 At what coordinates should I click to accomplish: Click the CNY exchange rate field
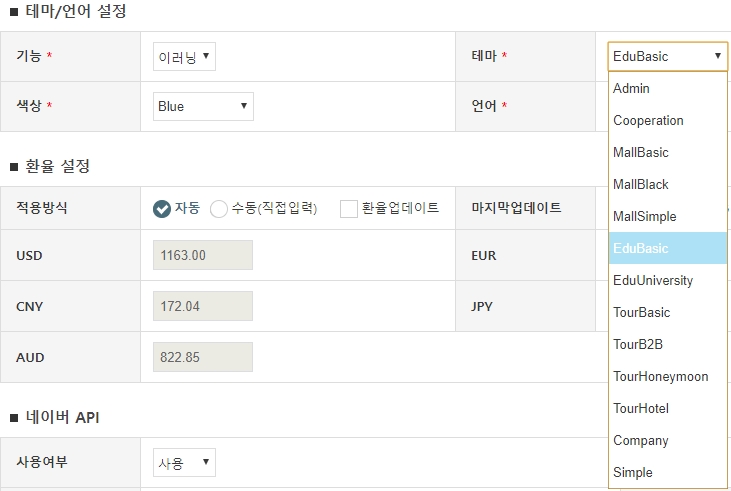coord(203,306)
